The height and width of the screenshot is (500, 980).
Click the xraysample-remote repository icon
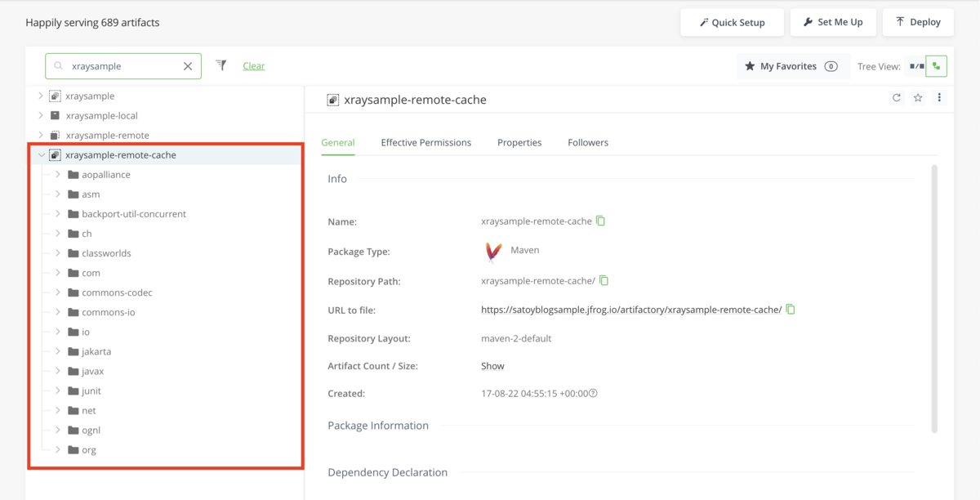click(56, 136)
